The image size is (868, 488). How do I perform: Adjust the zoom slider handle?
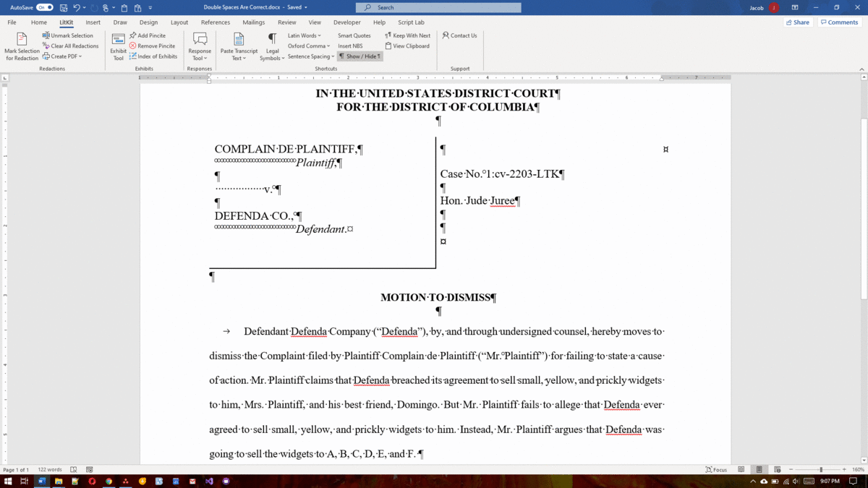click(x=821, y=470)
